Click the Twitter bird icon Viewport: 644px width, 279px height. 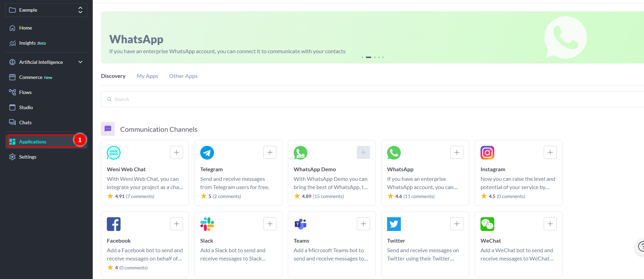(x=394, y=224)
